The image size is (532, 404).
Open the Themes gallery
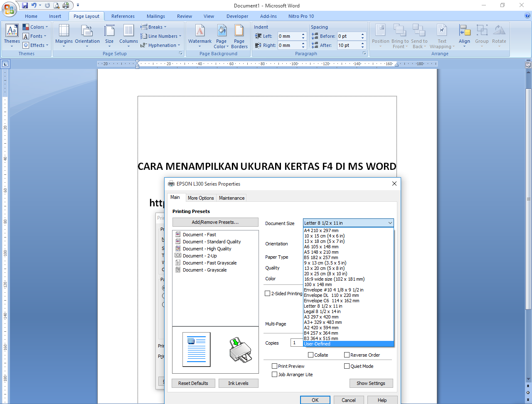(x=12, y=36)
